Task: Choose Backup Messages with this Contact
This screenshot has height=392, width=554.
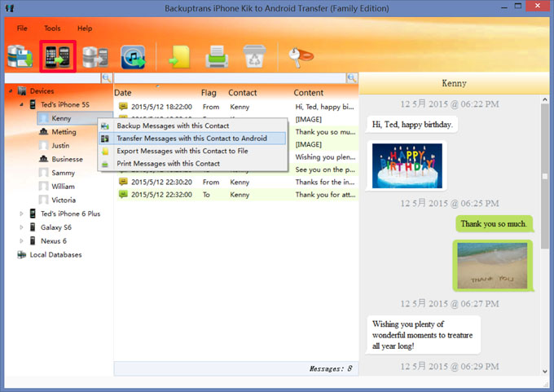Action: [192, 126]
